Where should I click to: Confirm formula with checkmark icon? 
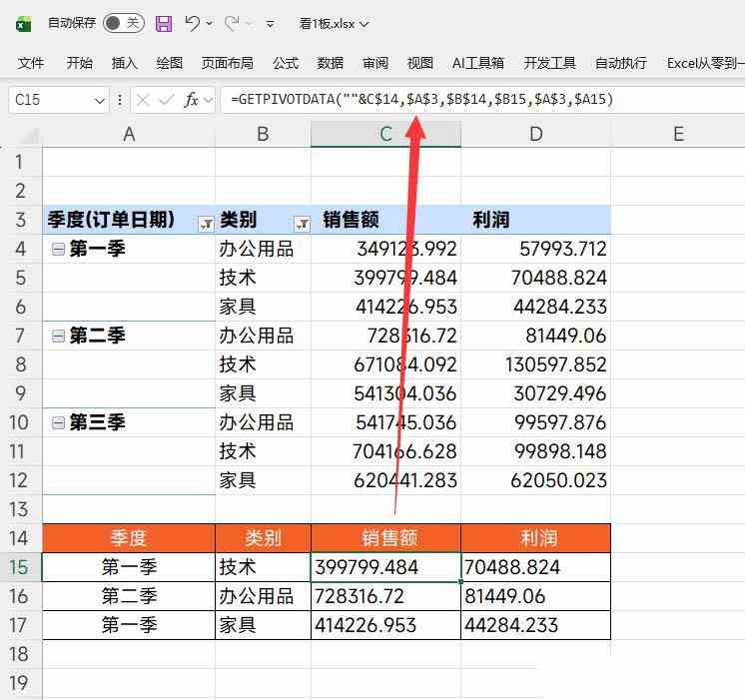tap(166, 100)
